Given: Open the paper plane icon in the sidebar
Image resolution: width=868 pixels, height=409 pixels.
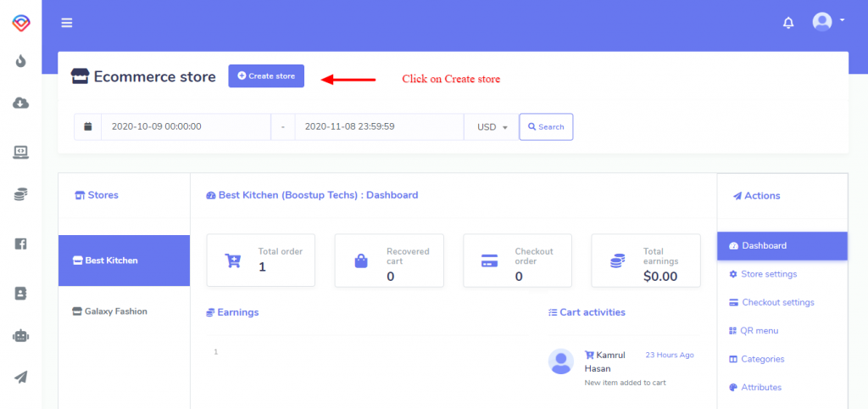Looking at the screenshot, I should tap(21, 378).
